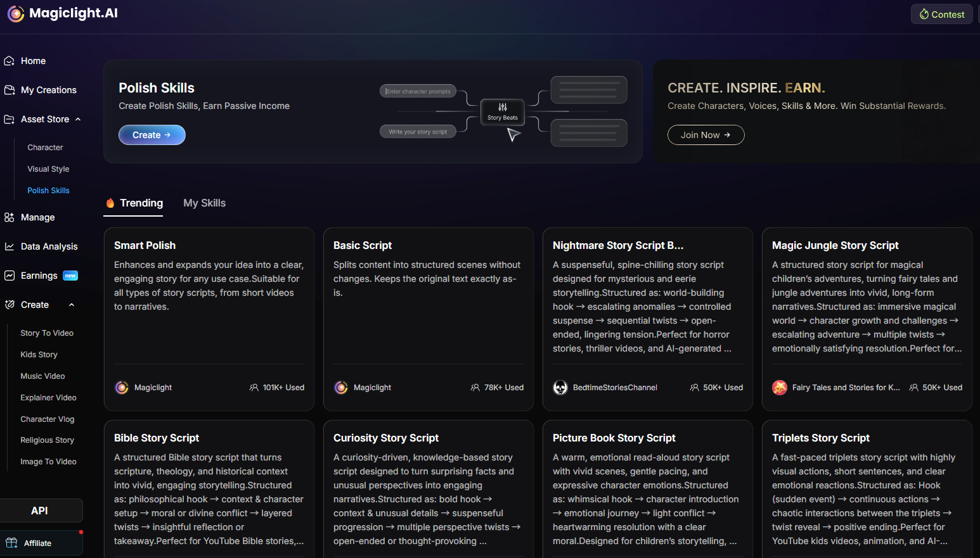
Task: Click the Affiliate button
Action: point(41,543)
